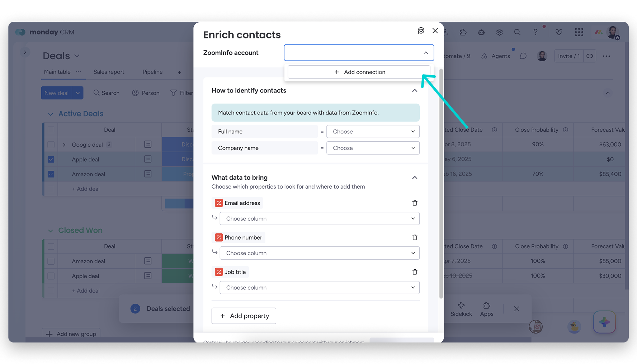
Task: Open the Company name Choose dropdown
Action: [x=373, y=148]
